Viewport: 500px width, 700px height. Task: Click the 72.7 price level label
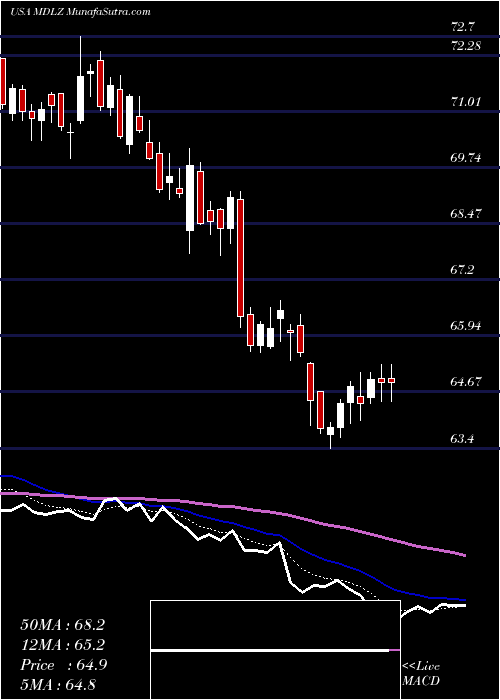click(463, 27)
